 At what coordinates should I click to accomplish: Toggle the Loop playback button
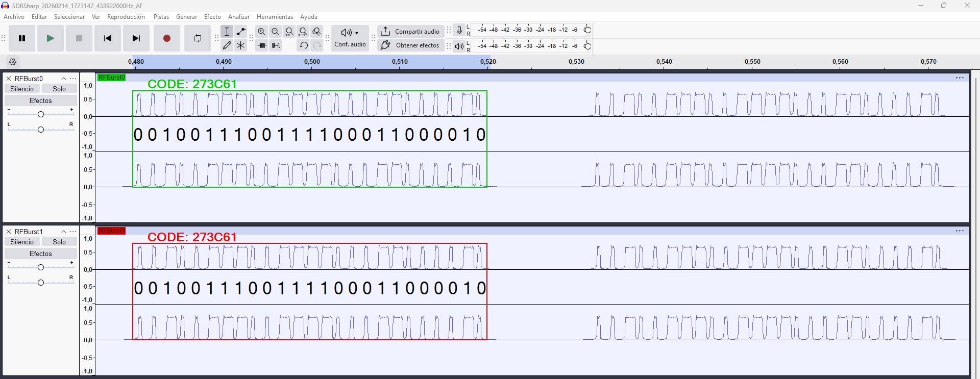coord(198,38)
